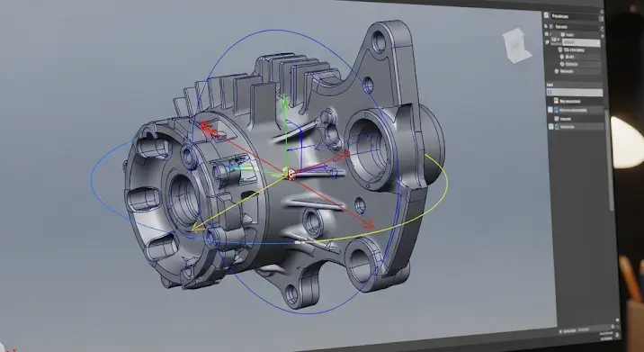Screen dimensions: 644x352
Task: Click the document icon in the panel's top header
Action: 546,15
